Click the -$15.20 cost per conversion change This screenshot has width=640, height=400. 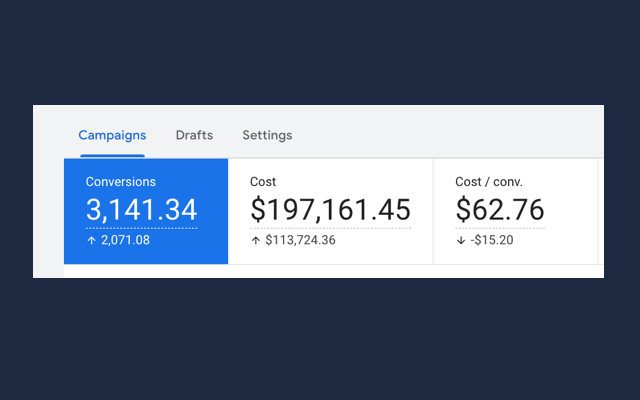(492, 240)
